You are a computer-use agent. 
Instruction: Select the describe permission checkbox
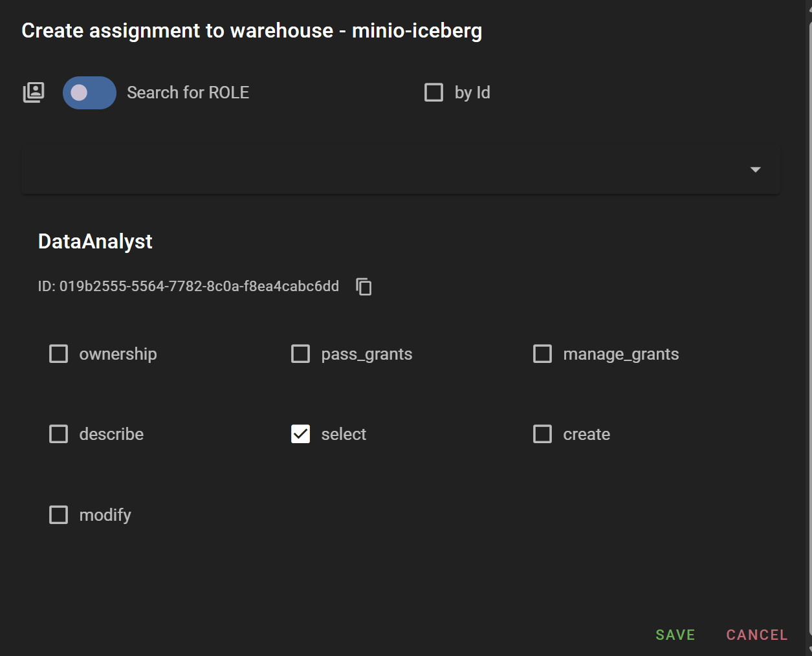[x=59, y=434]
